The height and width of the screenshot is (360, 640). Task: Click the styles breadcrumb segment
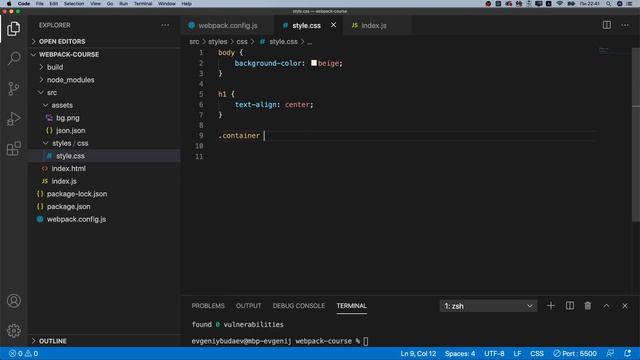[x=218, y=42]
